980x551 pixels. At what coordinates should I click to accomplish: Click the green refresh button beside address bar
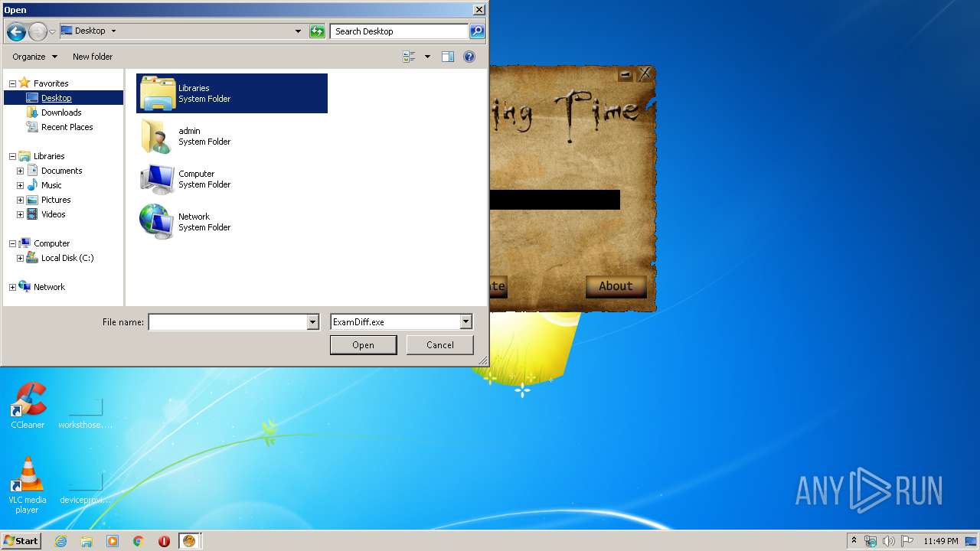(317, 31)
